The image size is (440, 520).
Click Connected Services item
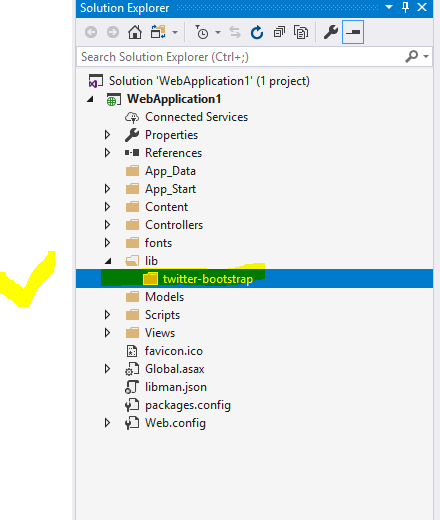[196, 117]
